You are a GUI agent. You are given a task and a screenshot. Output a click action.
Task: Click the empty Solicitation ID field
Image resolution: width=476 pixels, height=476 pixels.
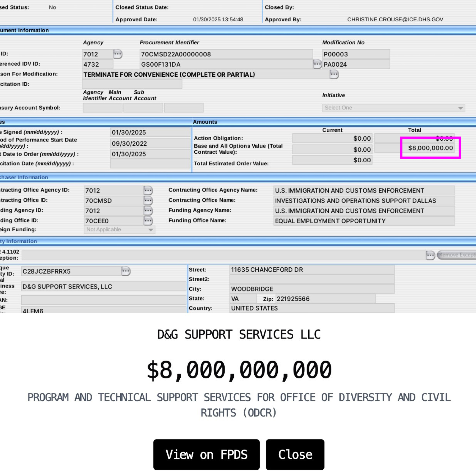[x=132, y=84]
